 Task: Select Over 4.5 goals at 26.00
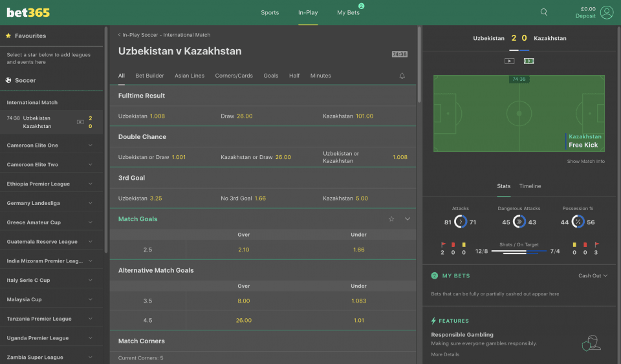(x=244, y=320)
